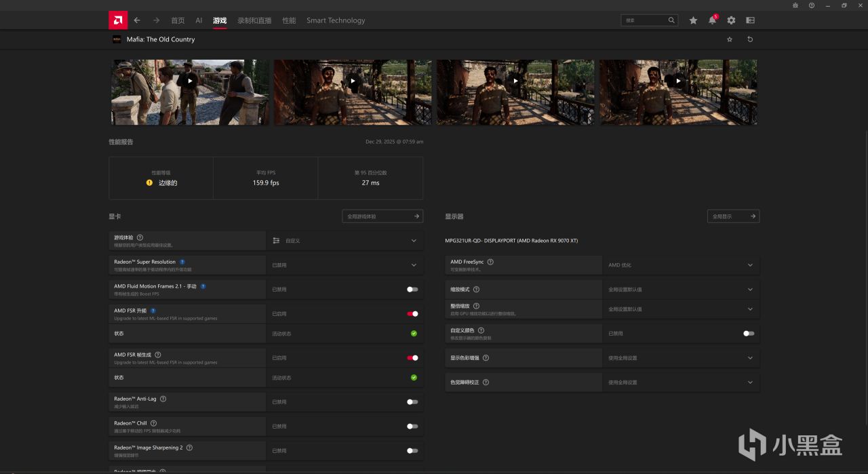Reset game profile with the reset icon
The image size is (868, 474).
click(750, 39)
